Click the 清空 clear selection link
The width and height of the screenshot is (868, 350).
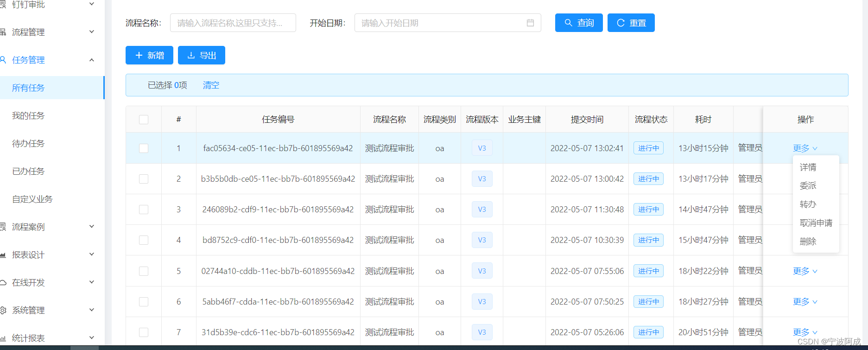coord(211,85)
